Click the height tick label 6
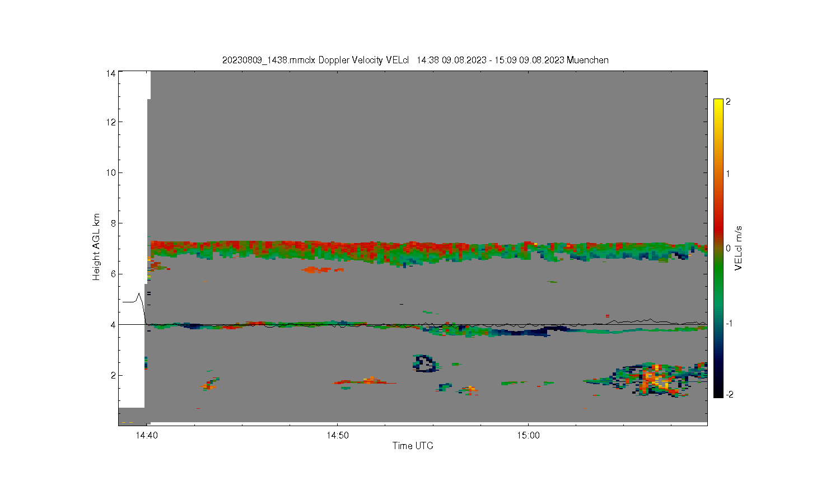 (113, 274)
